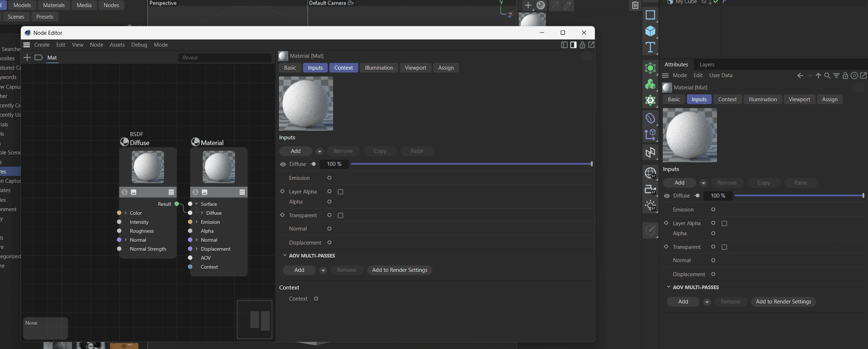
Task: Enable the Layer Alpha checkbox in Node Editor
Action: pos(340,192)
